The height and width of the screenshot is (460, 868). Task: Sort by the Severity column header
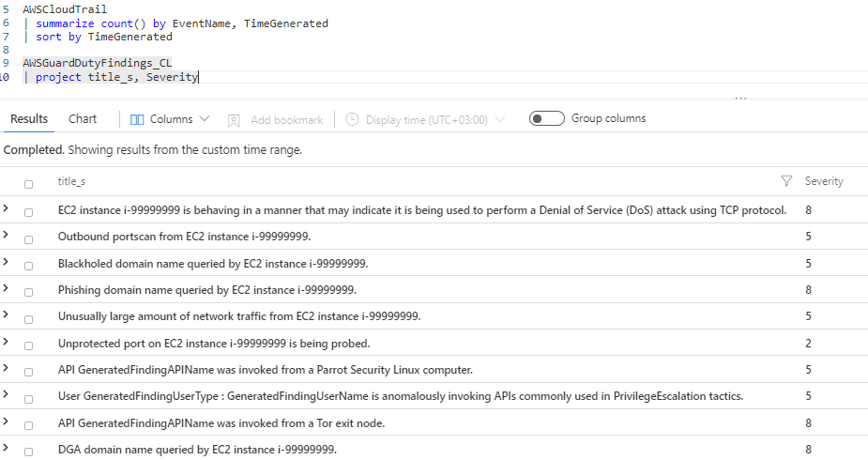pyautogui.click(x=824, y=181)
